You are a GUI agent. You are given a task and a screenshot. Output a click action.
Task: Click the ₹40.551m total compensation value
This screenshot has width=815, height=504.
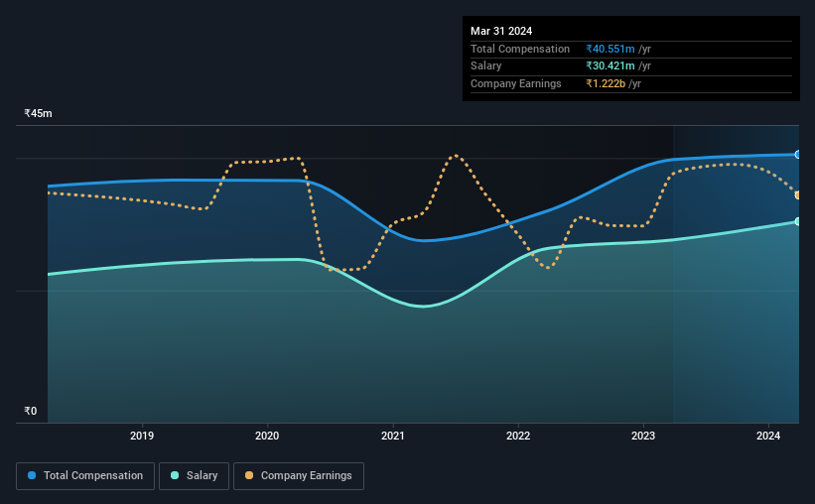coord(611,49)
